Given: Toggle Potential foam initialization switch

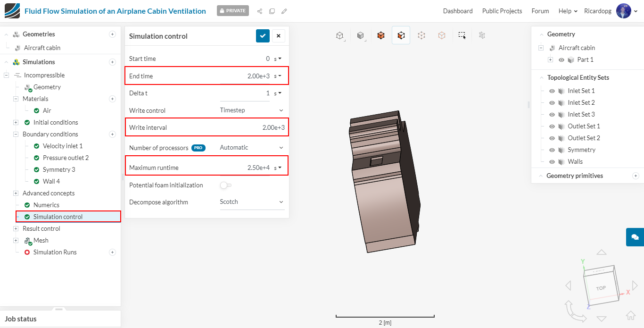Looking at the screenshot, I should (225, 185).
